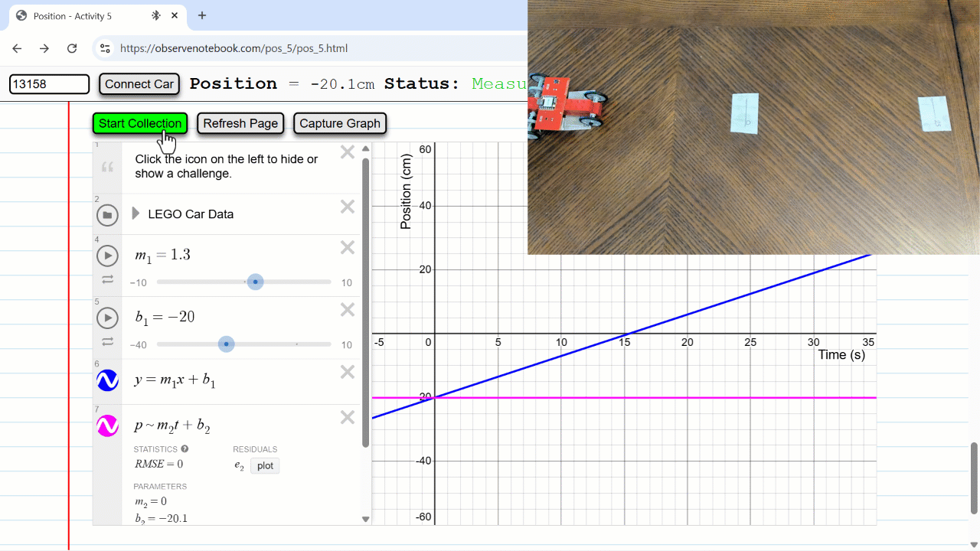980x551 pixels.
Task: Click the page reload icon
Action: tap(73, 47)
